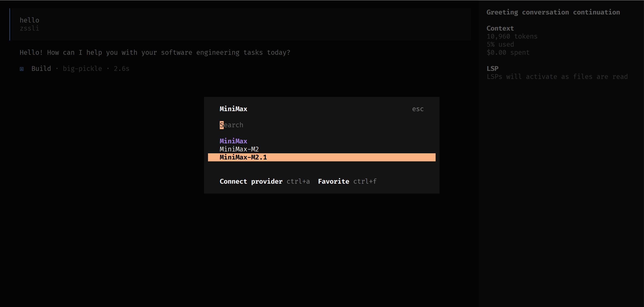
Task: Click the Context heading in sidebar
Action: click(x=500, y=28)
